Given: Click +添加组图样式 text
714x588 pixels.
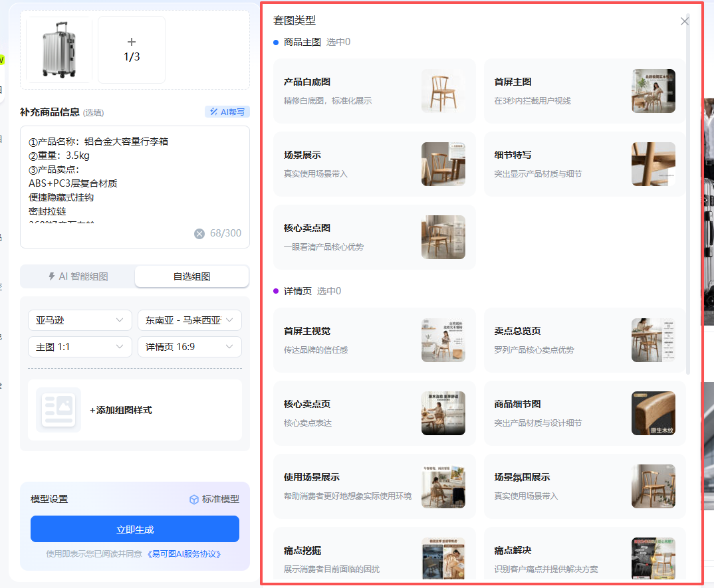Looking at the screenshot, I should (121, 410).
